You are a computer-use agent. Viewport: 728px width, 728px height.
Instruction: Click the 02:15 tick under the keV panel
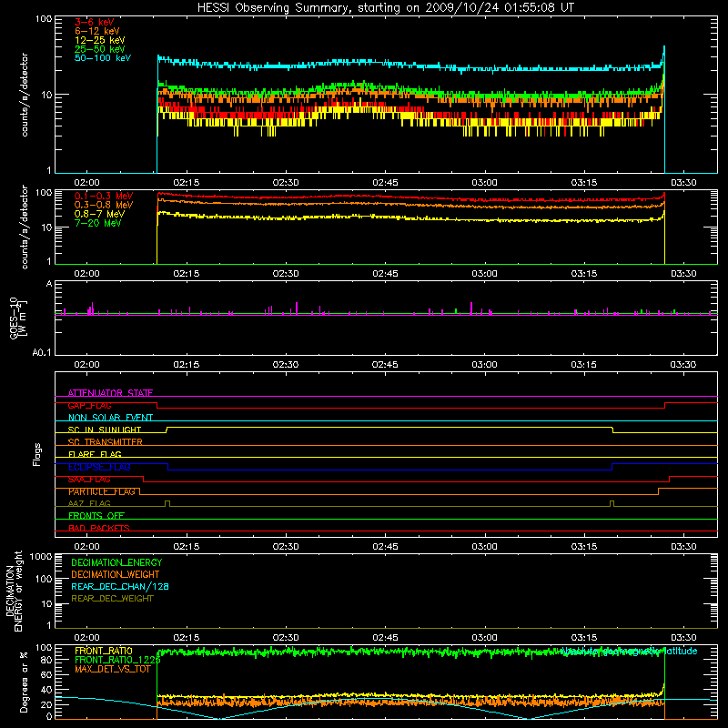187,183
